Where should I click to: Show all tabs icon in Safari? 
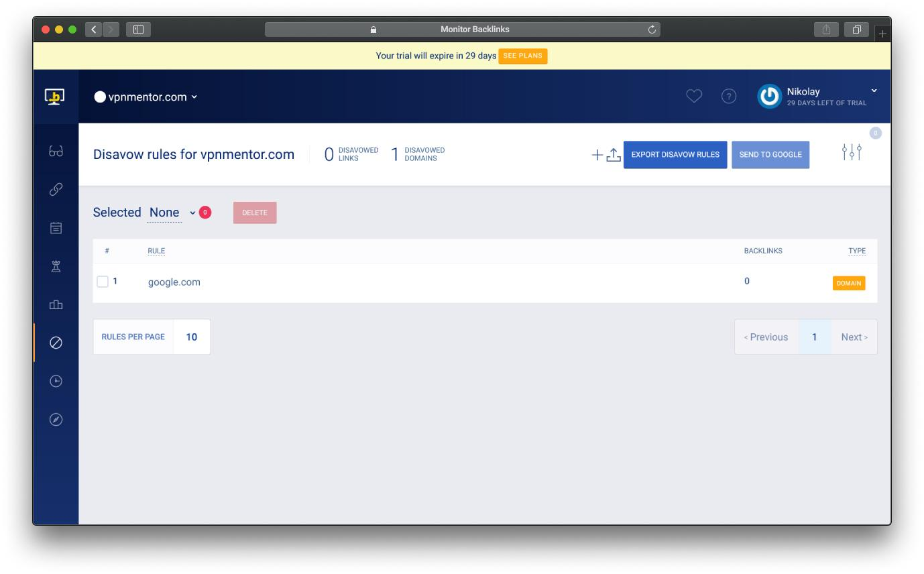click(857, 30)
